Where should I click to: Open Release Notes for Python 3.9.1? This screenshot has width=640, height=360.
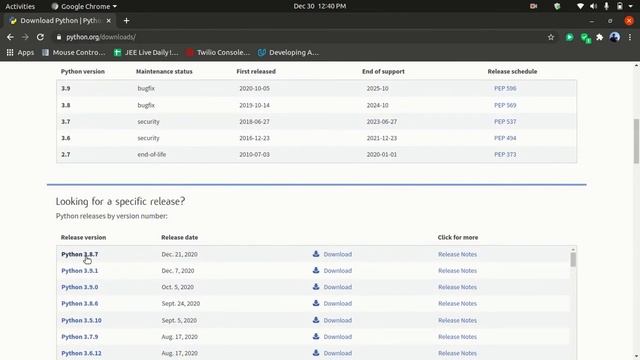(457, 270)
